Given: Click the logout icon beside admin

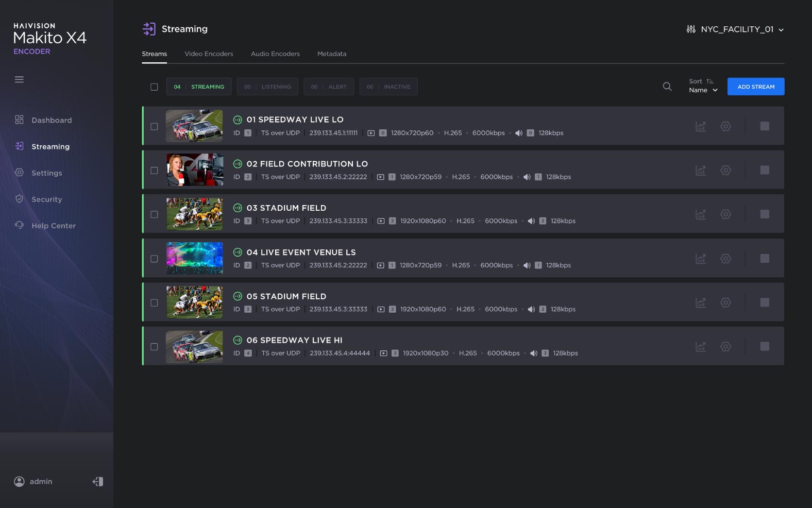Looking at the screenshot, I should click(98, 481).
